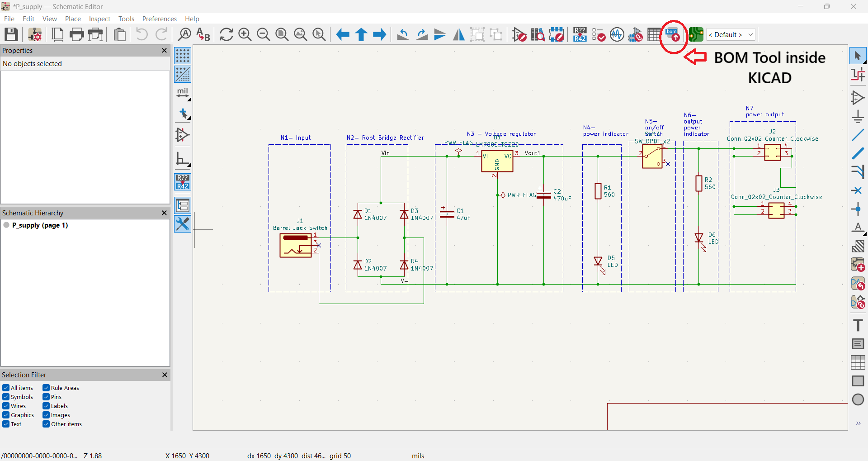Open Page Settings icon
Image resolution: width=868 pixels, height=461 pixels.
(x=58, y=34)
